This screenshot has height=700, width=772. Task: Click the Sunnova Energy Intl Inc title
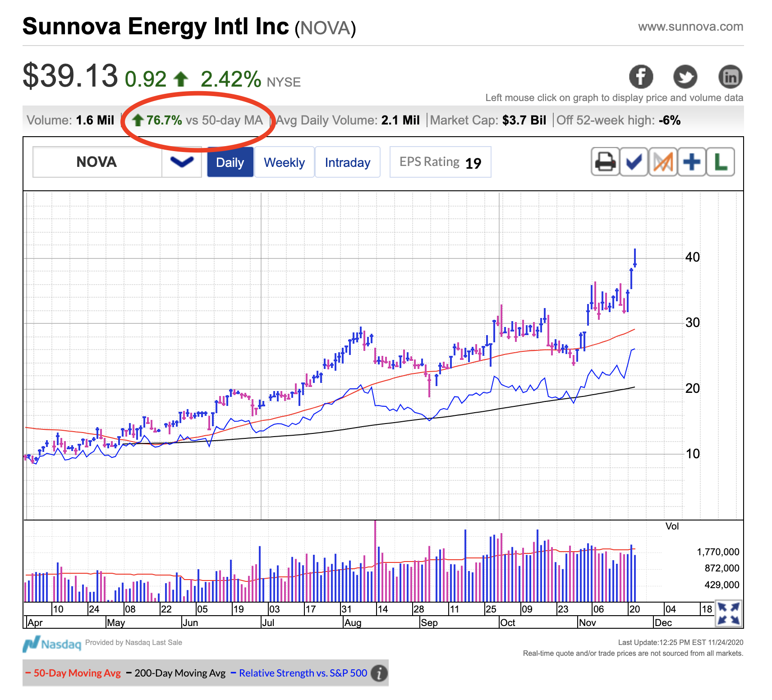[156, 26]
